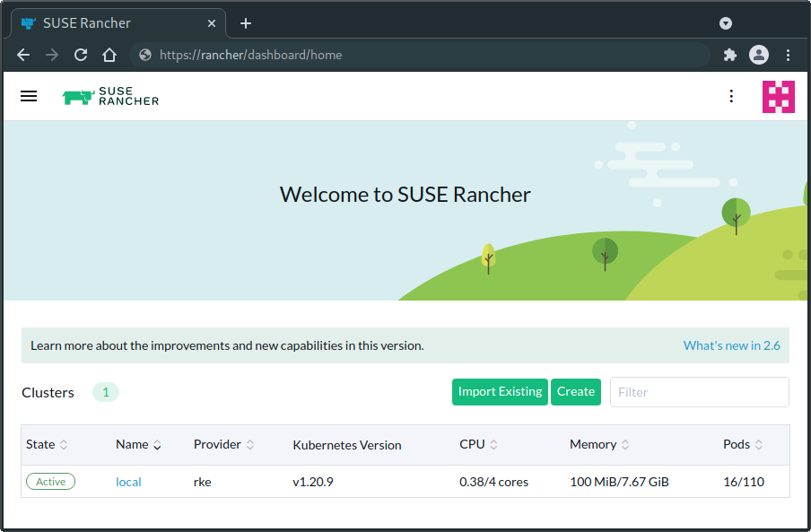Click the 100 MiB/7.67 GiB memory value
The width and height of the screenshot is (811, 532).
click(x=619, y=482)
